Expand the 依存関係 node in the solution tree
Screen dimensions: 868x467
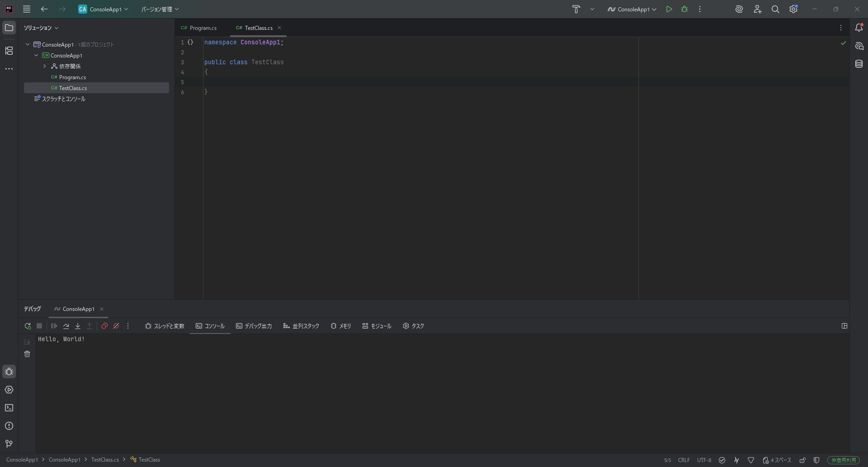(45, 67)
